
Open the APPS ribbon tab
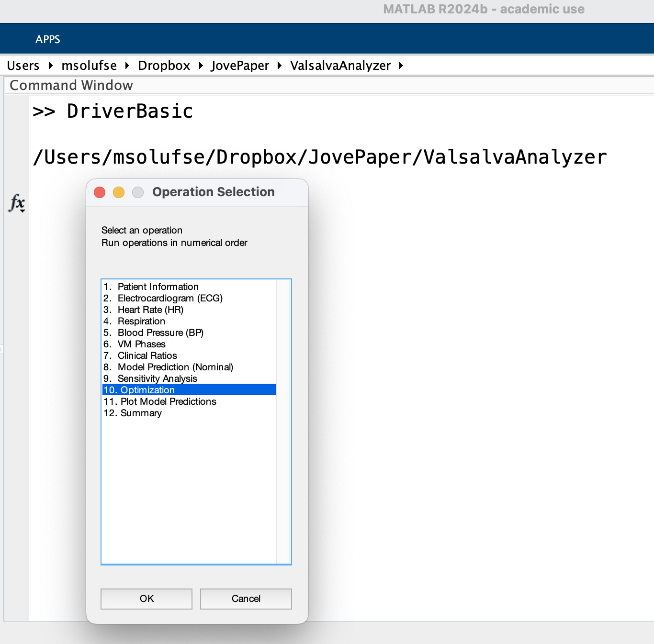(48, 39)
